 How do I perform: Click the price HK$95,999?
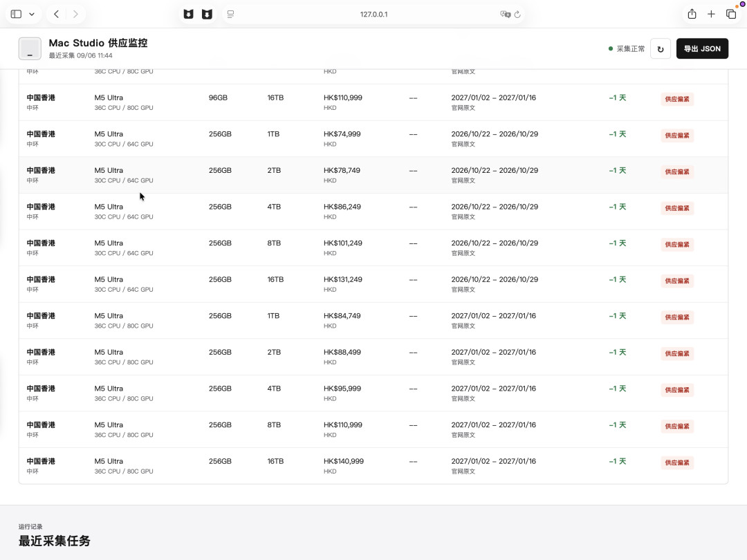click(x=342, y=389)
